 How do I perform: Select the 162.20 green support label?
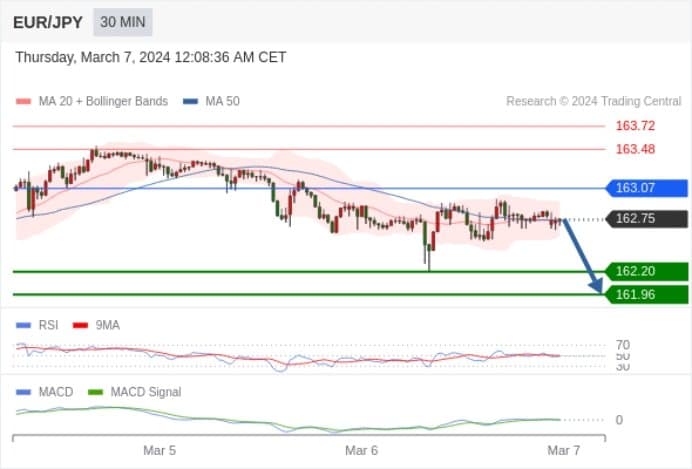pyautogui.click(x=647, y=271)
